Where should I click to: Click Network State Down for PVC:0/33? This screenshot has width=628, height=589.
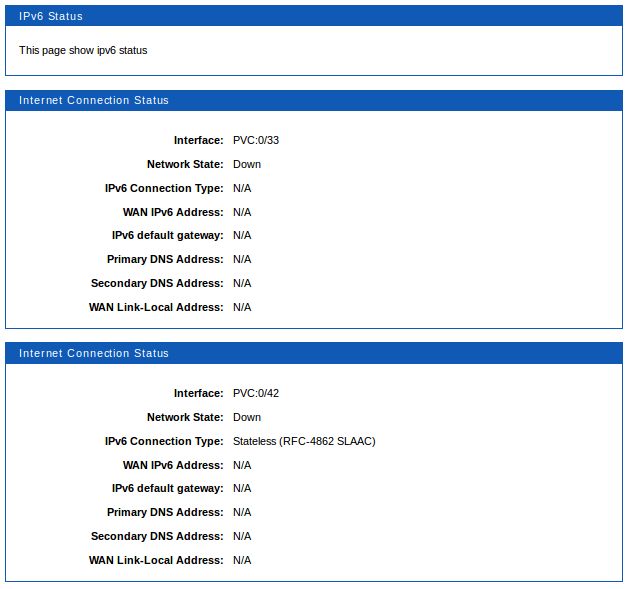(247, 164)
